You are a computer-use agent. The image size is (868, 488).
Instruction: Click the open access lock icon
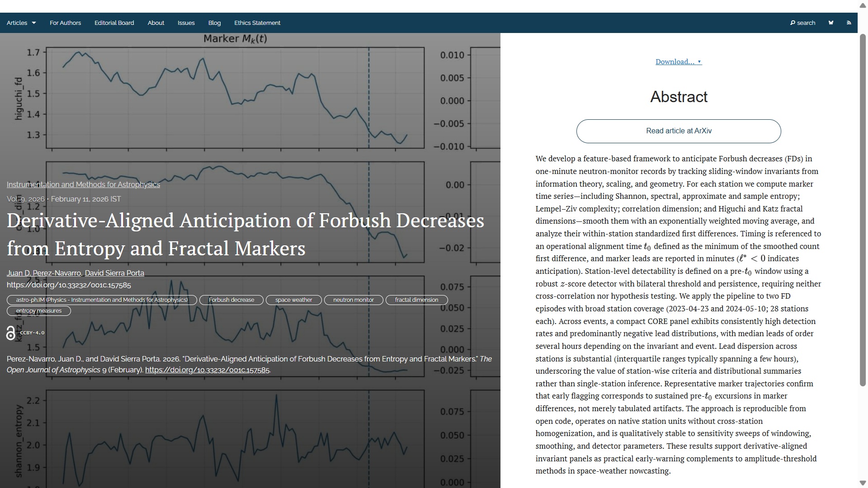pyautogui.click(x=11, y=333)
